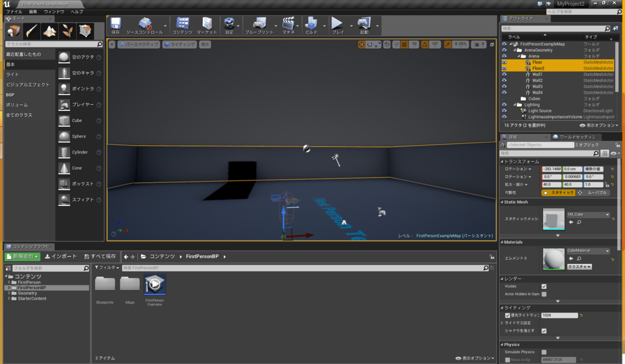Image resolution: width=625 pixels, height=364 pixels.
Task: Click the translate gizmo mode viewport icon
Action: (x=361, y=45)
